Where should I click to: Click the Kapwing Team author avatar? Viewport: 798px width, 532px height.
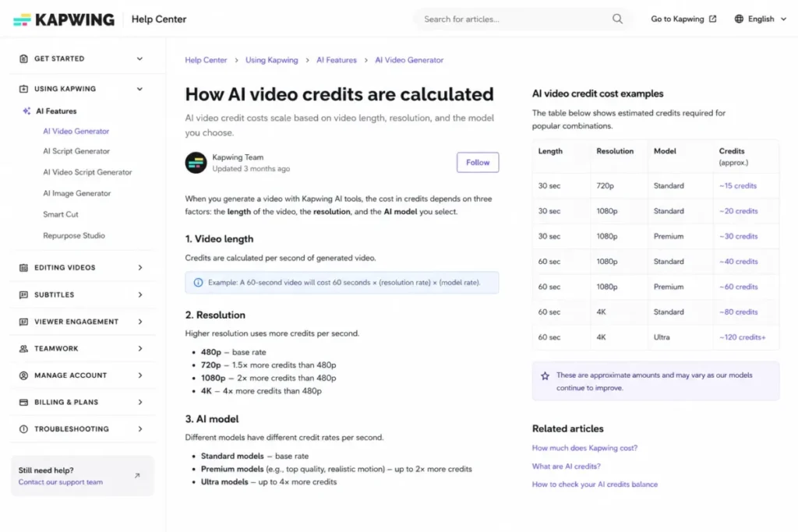pyautogui.click(x=196, y=163)
